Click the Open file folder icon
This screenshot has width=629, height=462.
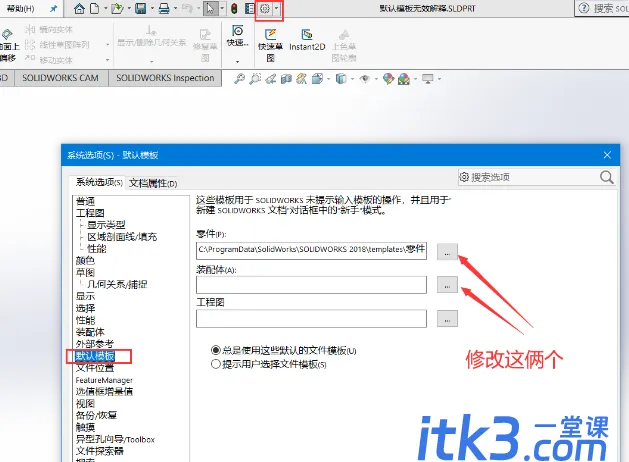(117, 8)
